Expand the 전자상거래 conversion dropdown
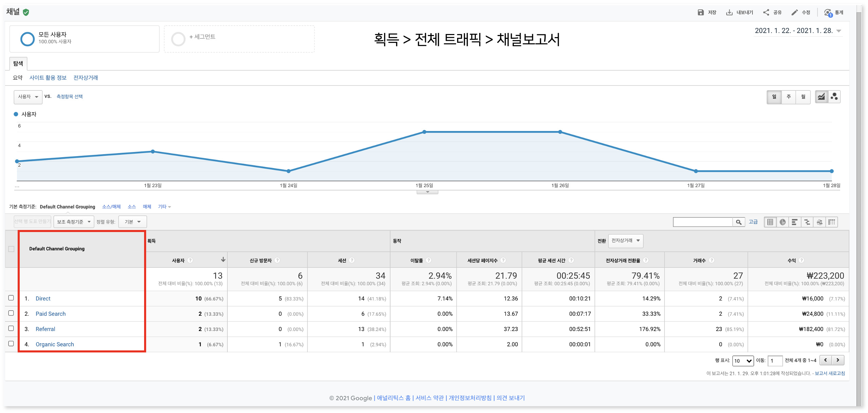Image resolution: width=868 pixels, height=413 pixels. pyautogui.click(x=625, y=241)
